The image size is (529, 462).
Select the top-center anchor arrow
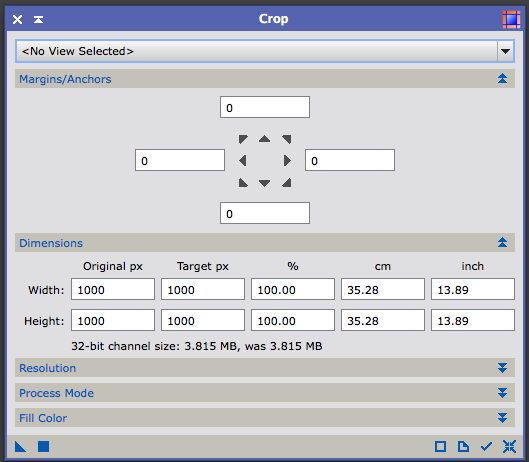tap(264, 139)
